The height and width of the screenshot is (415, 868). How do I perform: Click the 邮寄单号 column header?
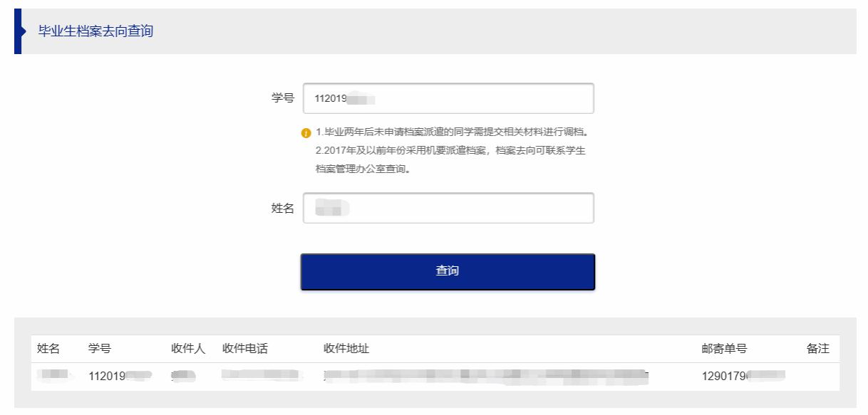[724, 349]
